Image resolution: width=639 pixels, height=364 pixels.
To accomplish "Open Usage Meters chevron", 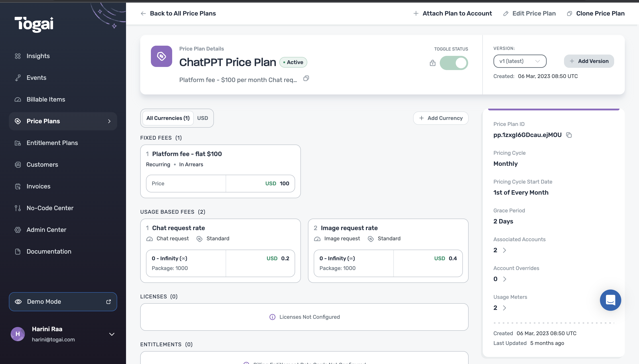I will click(504, 308).
